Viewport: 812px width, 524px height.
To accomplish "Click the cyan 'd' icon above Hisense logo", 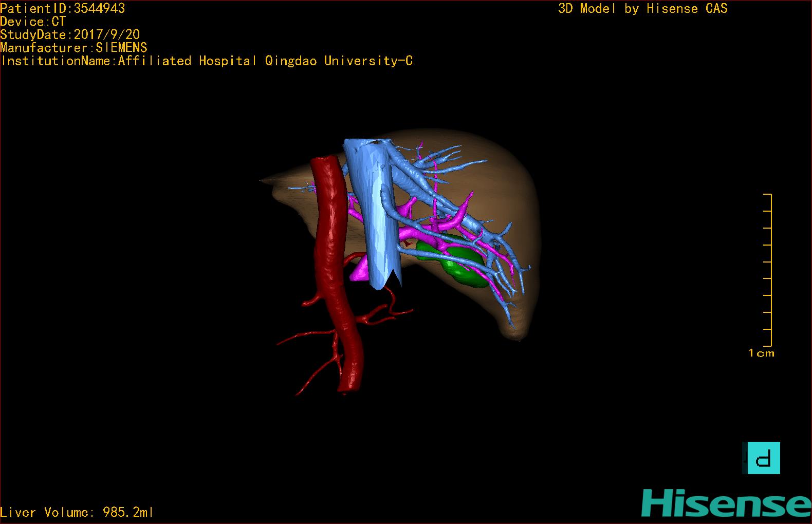I will click(761, 458).
